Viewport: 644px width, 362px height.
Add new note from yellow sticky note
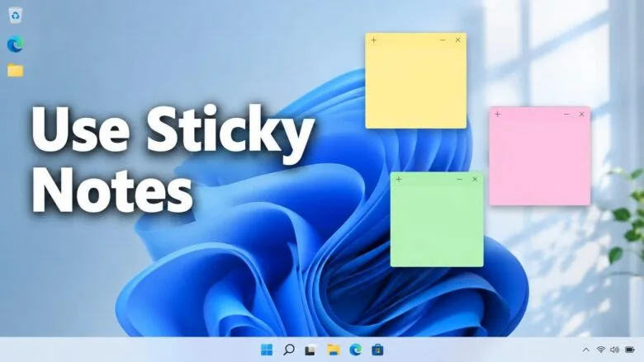pyautogui.click(x=374, y=40)
